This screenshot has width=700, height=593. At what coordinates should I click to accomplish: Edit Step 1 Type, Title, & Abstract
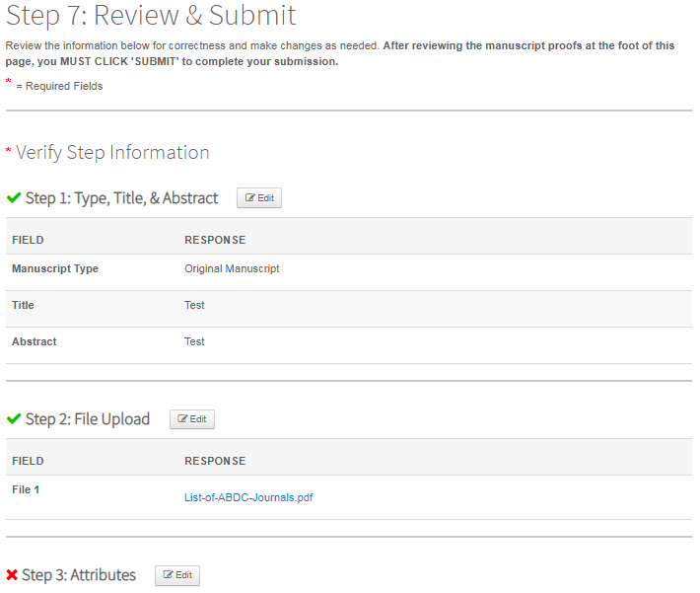(259, 198)
